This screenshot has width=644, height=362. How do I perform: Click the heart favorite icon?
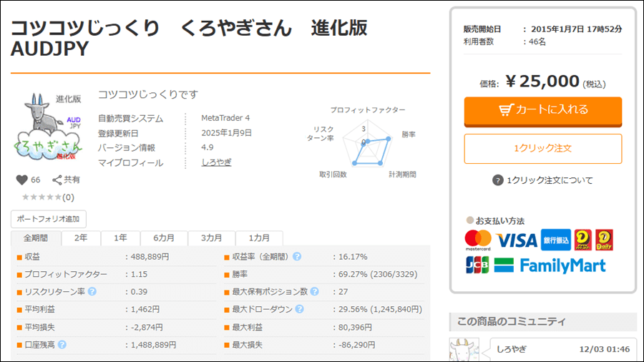(x=21, y=180)
